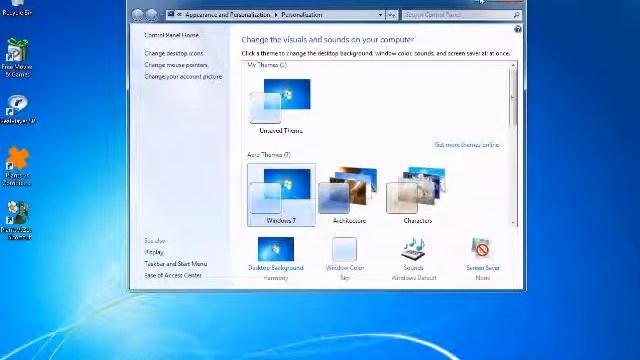
Task: Click the Window Color icon
Action: (344, 249)
